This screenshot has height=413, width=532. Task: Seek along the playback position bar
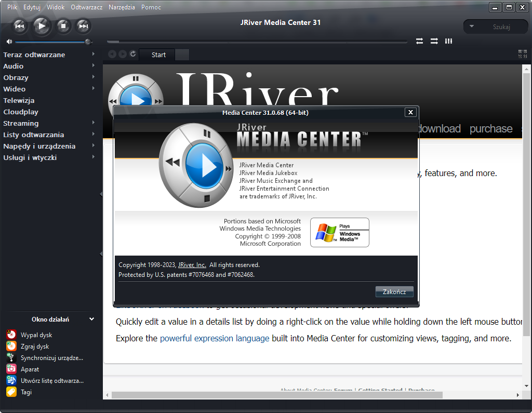pos(257,42)
